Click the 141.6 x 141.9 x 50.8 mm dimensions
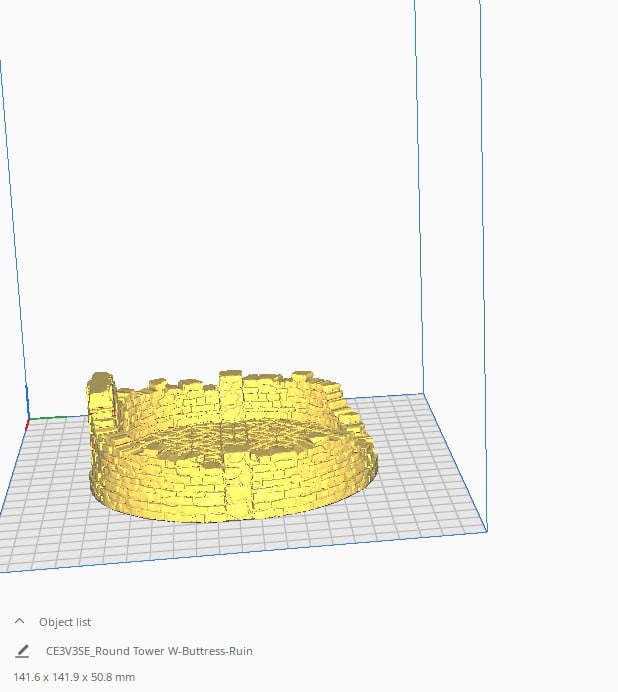 [x=74, y=677]
